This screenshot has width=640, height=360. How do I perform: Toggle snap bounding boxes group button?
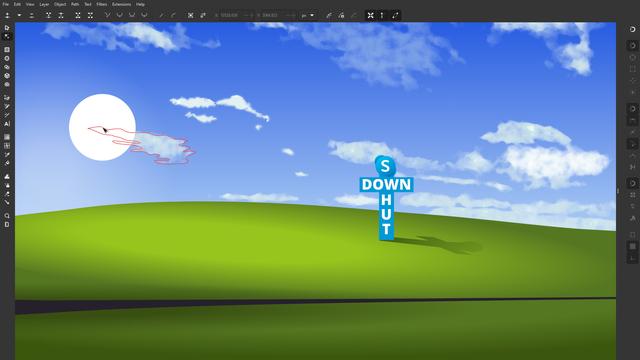[x=632, y=45]
